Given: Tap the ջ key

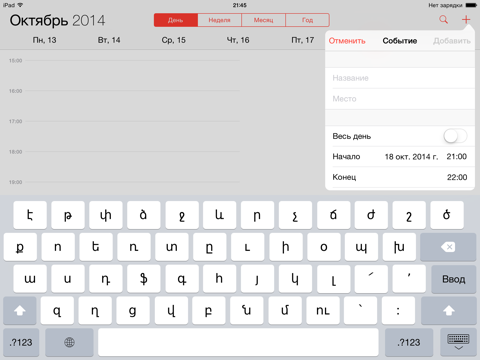Looking at the screenshot, I should click(x=182, y=215).
